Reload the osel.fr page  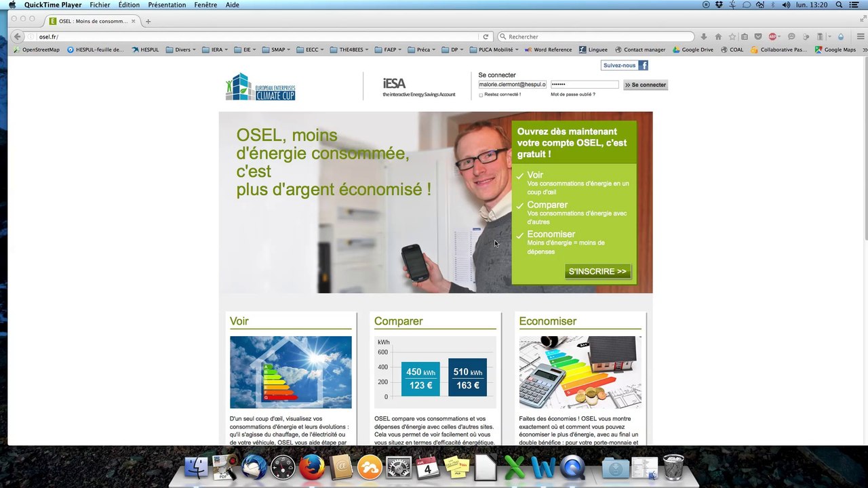(x=486, y=37)
